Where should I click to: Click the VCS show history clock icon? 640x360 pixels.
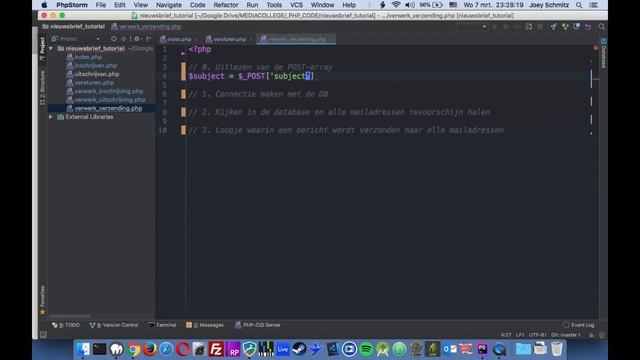pyautogui.click(x=576, y=27)
